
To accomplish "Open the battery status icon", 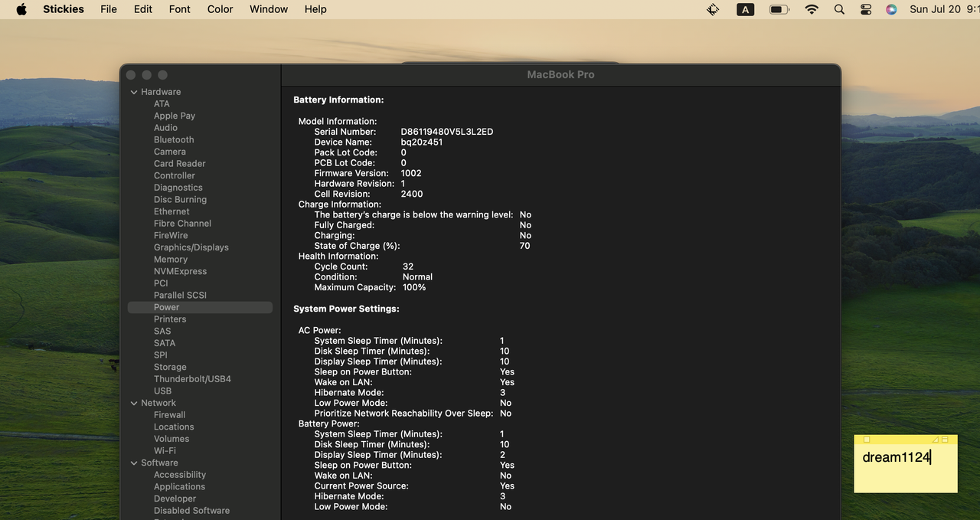I will tap(779, 9).
